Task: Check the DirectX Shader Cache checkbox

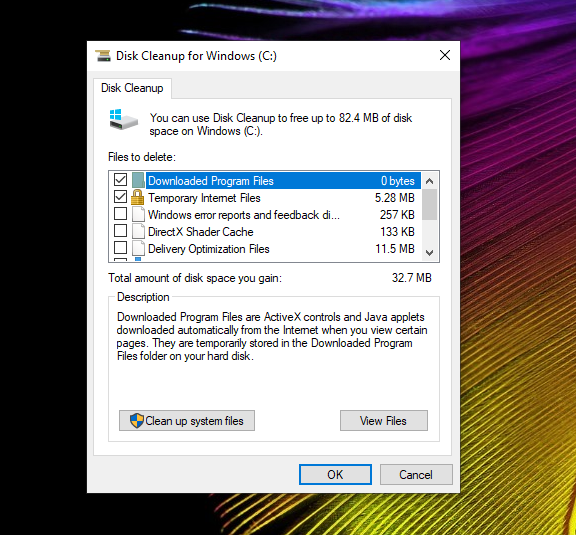Action: 120,231
